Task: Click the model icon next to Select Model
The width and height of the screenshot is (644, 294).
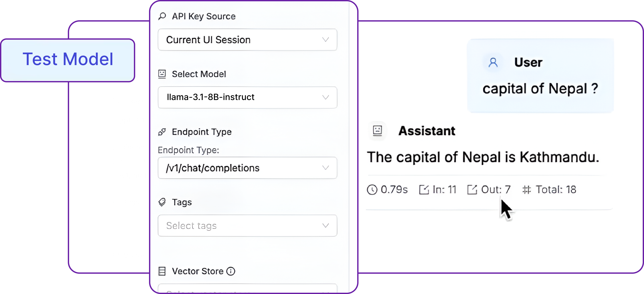Action: pyautogui.click(x=162, y=74)
